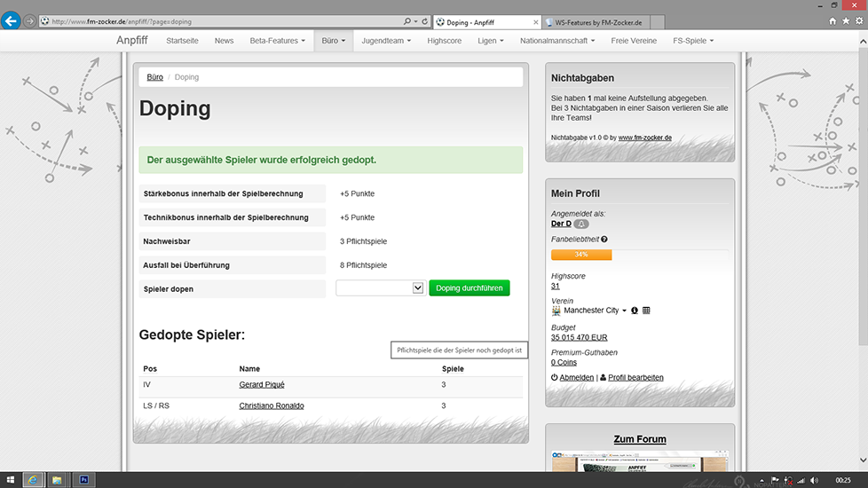Switch to the WS-Features by FM-Zocker.de tab
The image size is (868, 488).
pyautogui.click(x=597, y=21)
